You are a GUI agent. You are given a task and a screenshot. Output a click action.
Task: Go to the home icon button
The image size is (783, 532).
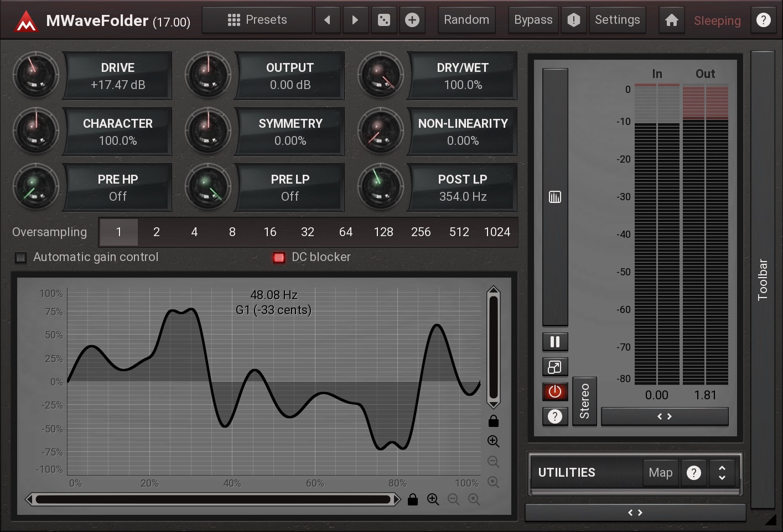[671, 20]
